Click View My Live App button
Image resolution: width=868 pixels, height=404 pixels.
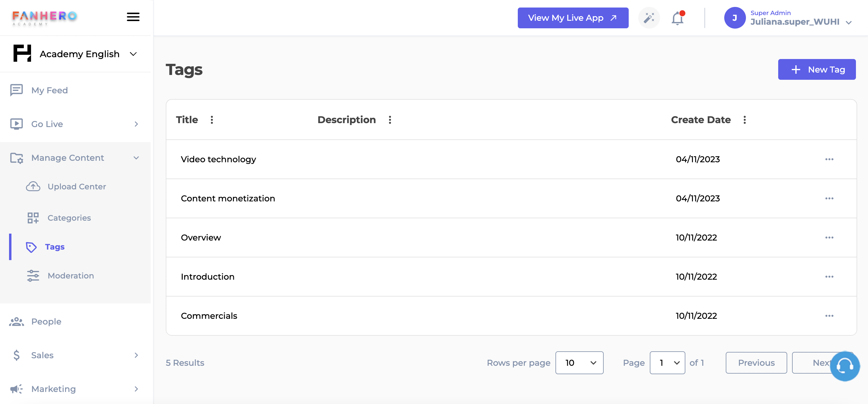point(573,18)
